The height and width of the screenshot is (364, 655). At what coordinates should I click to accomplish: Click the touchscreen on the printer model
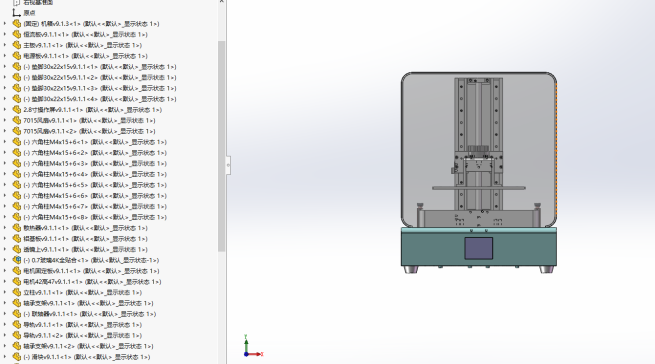coord(479,248)
